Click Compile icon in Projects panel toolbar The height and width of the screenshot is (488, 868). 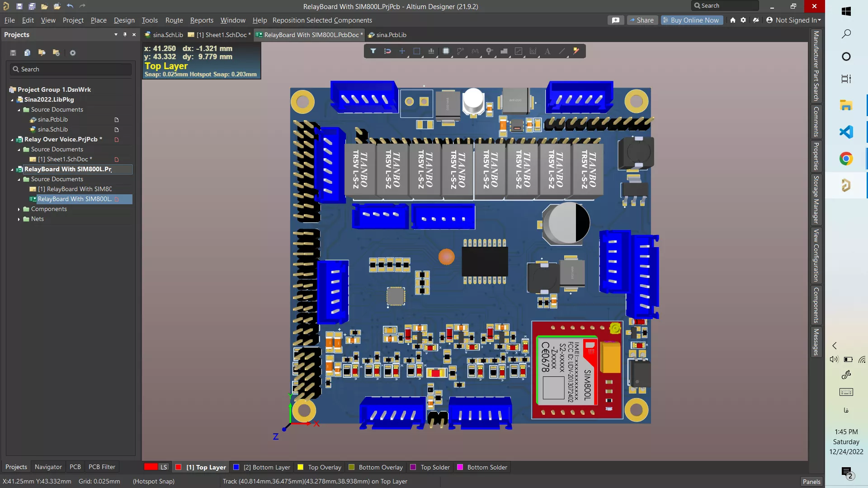pos(27,53)
